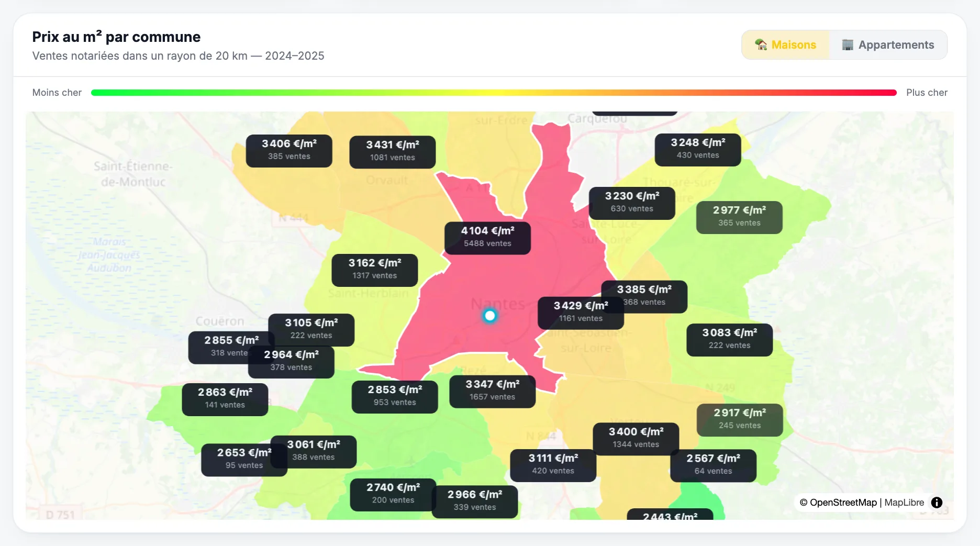Click the 2 853 €/m² 953 ventes label
The image size is (980, 546).
coord(395,397)
